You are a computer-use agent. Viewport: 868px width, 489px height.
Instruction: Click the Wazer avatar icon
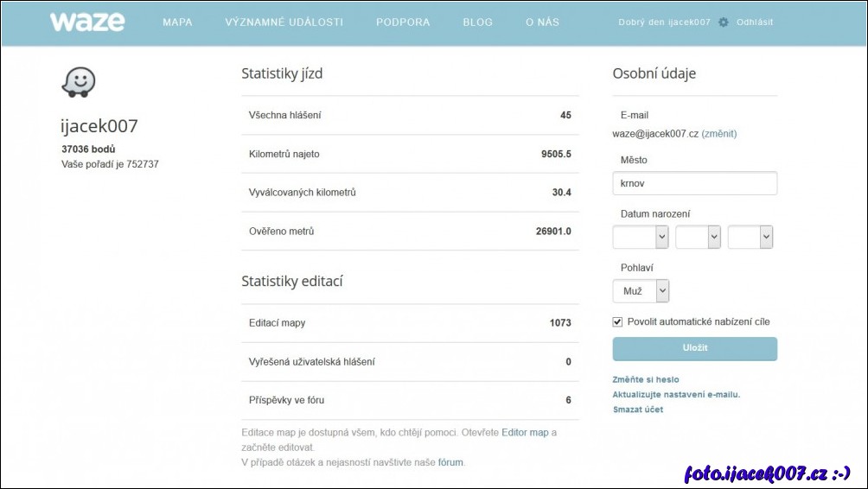pyautogui.click(x=78, y=83)
